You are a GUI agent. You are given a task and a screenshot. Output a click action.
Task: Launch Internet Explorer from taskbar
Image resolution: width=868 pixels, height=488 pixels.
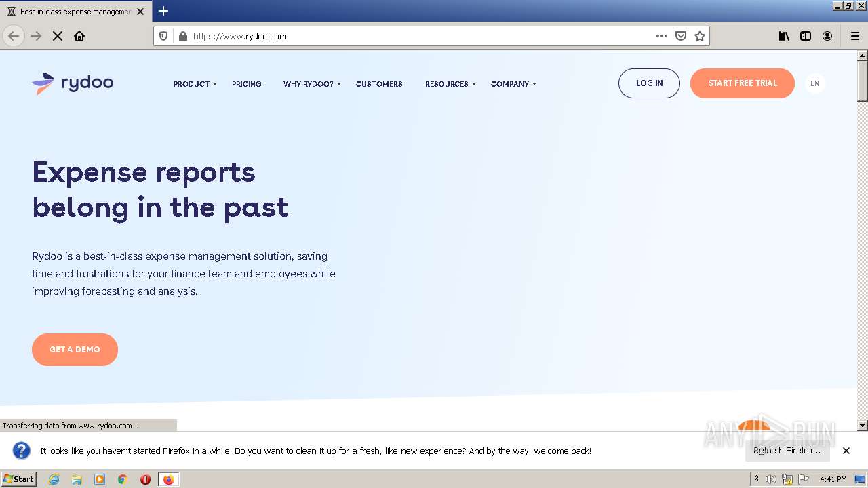(54, 479)
